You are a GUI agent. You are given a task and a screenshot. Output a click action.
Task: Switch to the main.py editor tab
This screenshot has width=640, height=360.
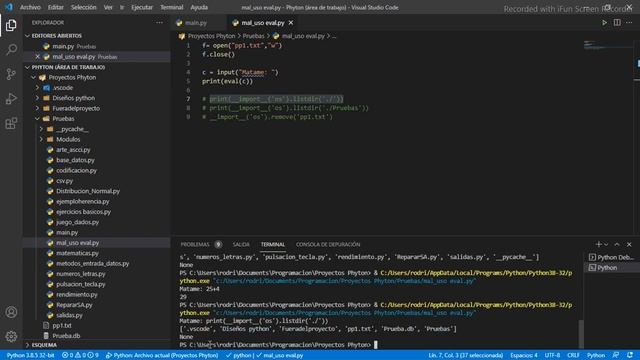pos(196,23)
